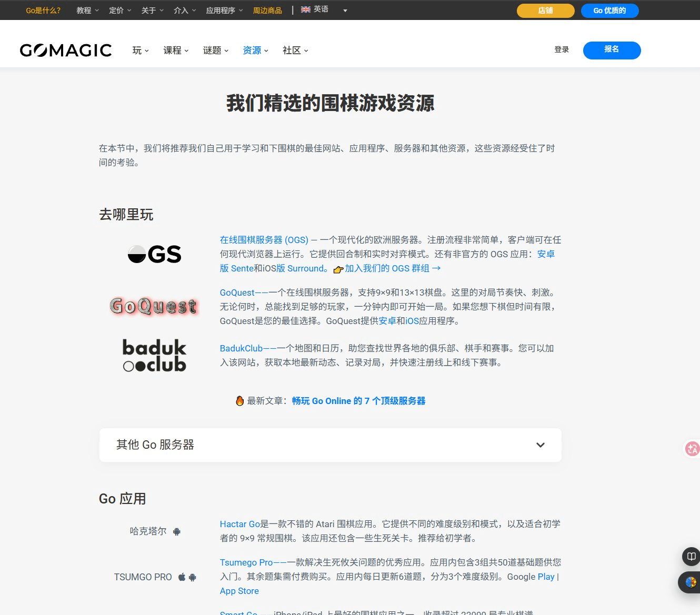Expand the 其他 Go 服务器 accordion
The width and height of the screenshot is (700, 615).
click(331, 445)
